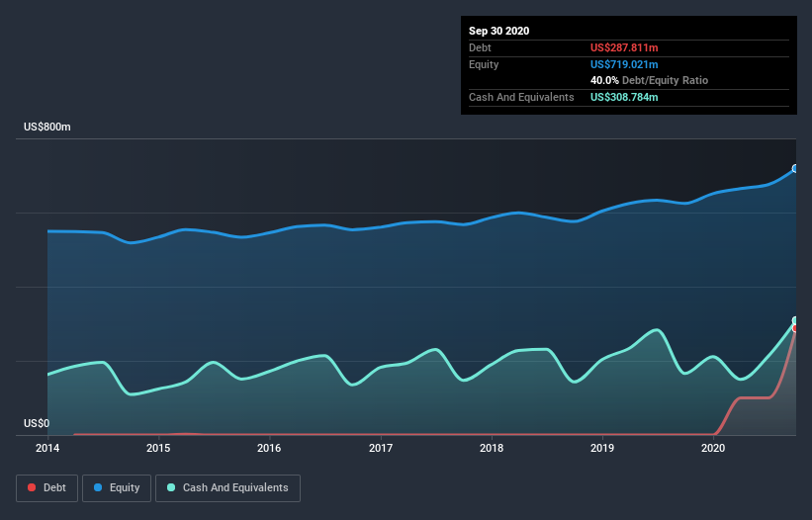Click the blue dot in Equity legend

[x=98, y=487]
